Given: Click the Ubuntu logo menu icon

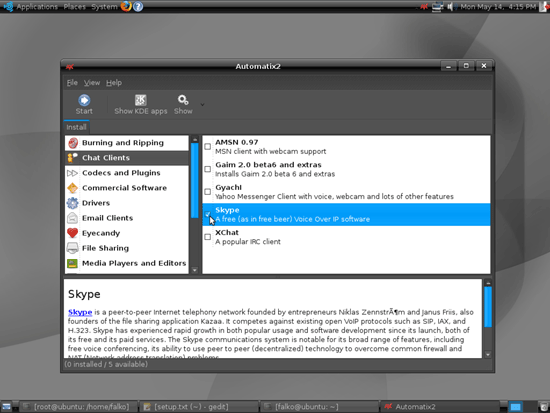Looking at the screenshot, I should (8, 6).
